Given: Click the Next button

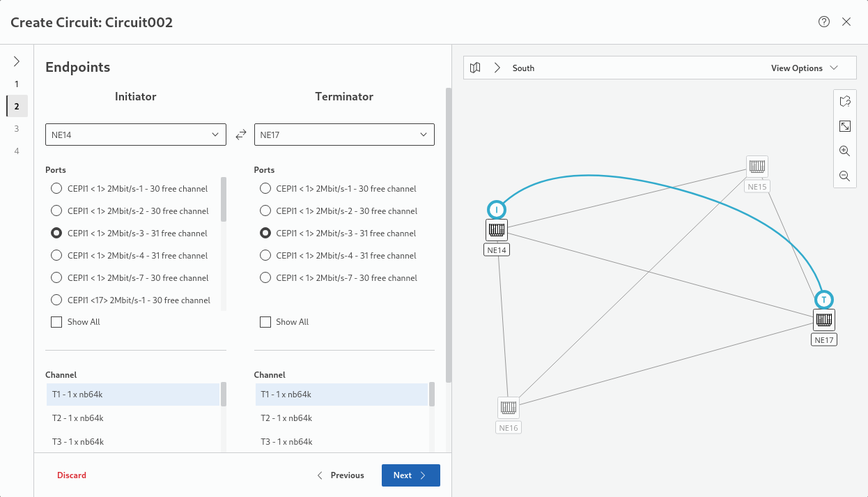Looking at the screenshot, I should (x=410, y=475).
